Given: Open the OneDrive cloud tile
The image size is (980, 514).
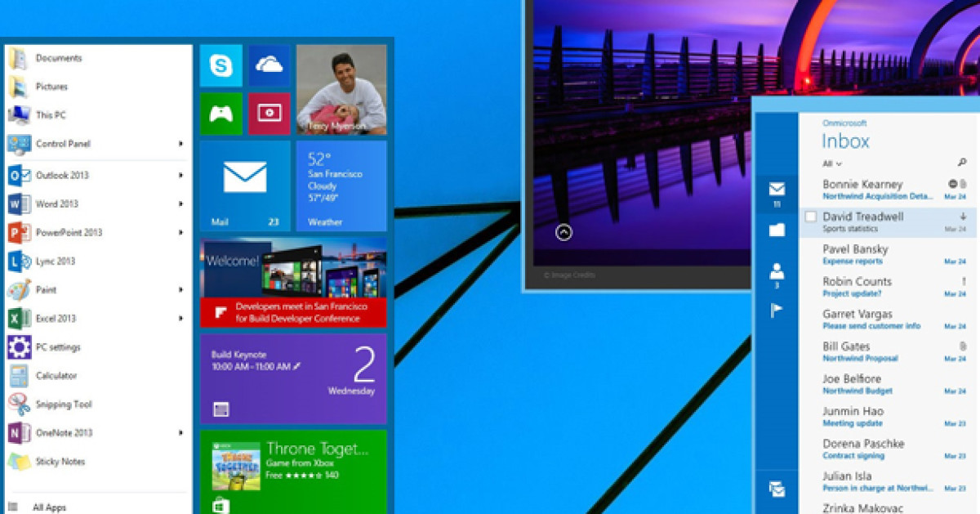Looking at the screenshot, I should 269,65.
